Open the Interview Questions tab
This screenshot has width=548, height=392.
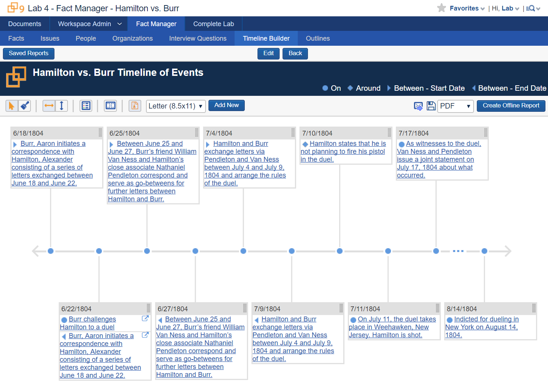click(198, 38)
